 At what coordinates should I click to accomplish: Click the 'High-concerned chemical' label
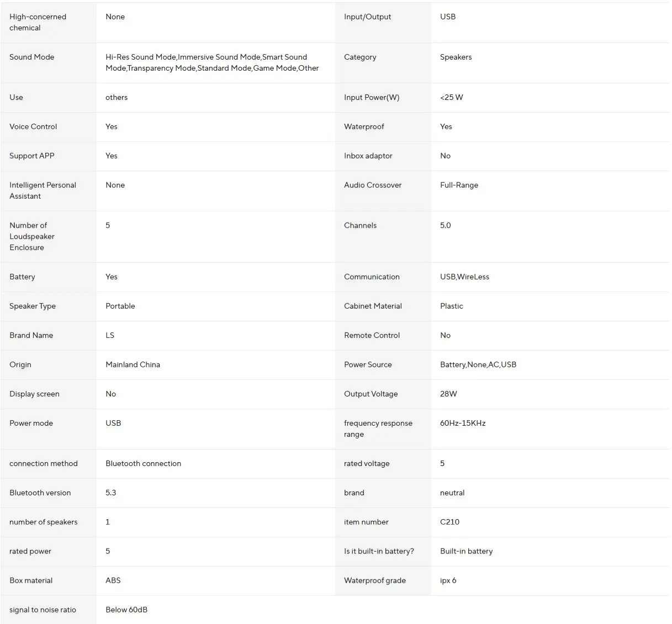pos(38,22)
